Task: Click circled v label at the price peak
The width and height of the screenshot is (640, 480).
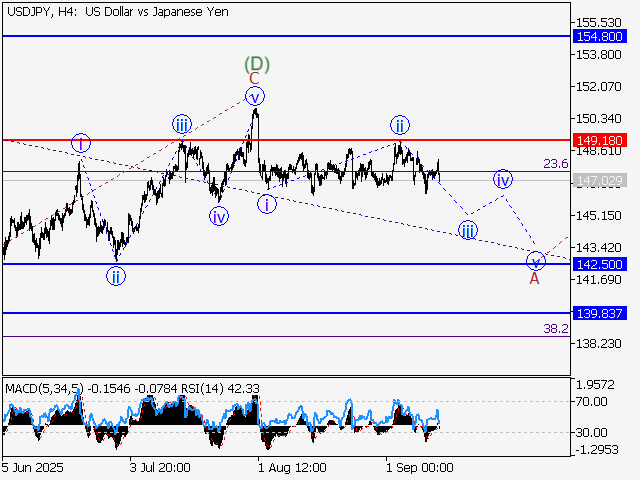Action: pyautogui.click(x=255, y=97)
